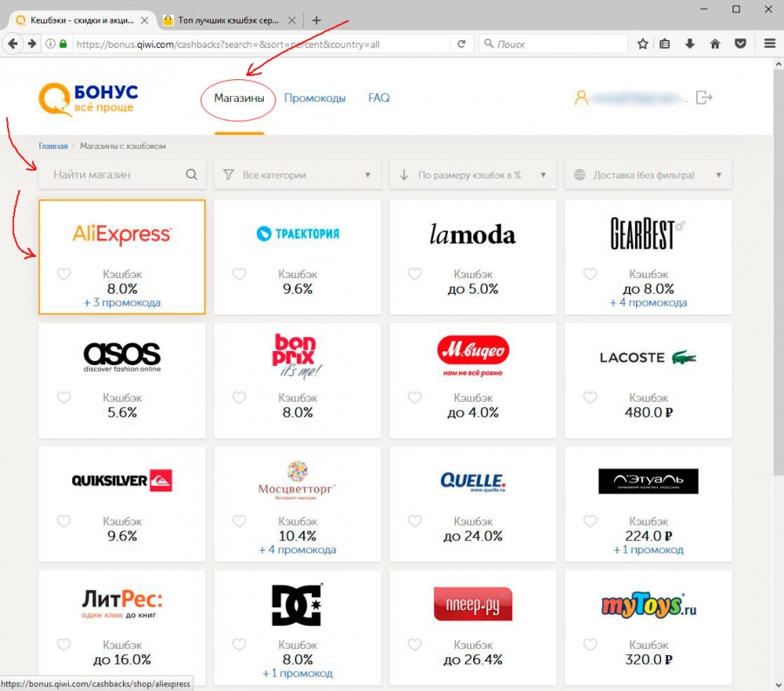The width and height of the screenshot is (784, 691).
Task: Open GearBest +4 промокода link
Action: pos(648,302)
